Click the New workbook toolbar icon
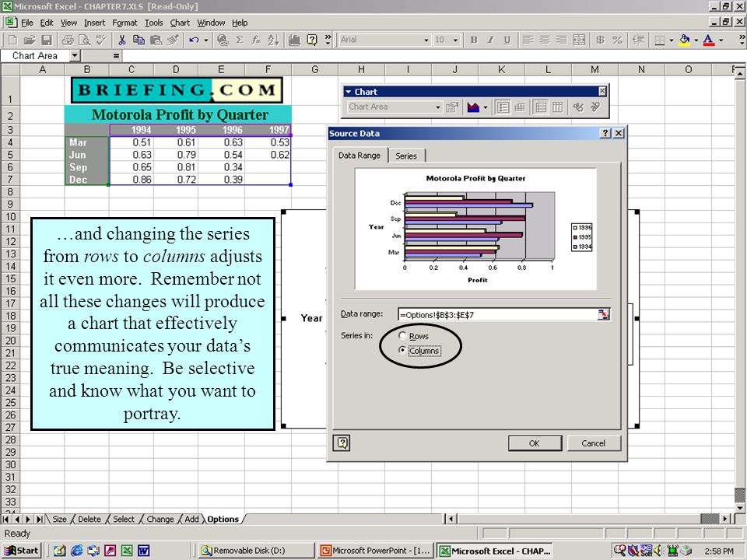Image resolution: width=747 pixels, height=560 pixels. [x=13, y=40]
